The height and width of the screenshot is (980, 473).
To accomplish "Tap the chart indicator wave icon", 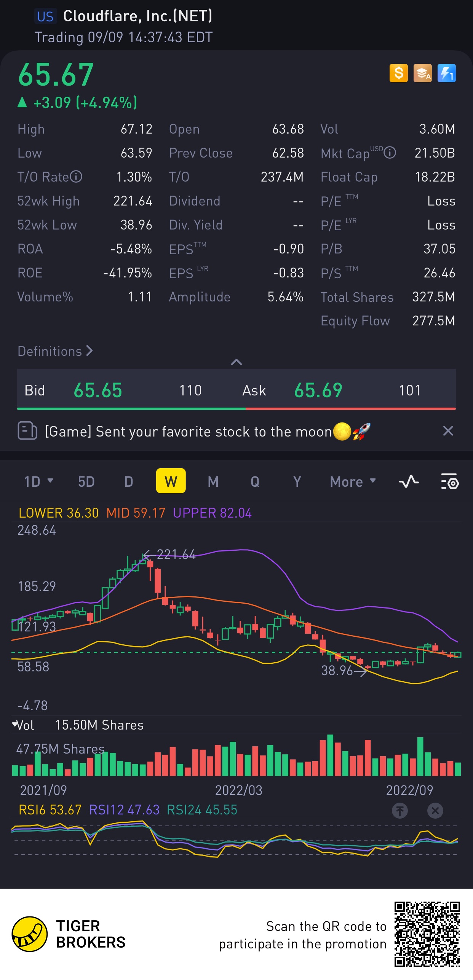I will click(x=409, y=481).
